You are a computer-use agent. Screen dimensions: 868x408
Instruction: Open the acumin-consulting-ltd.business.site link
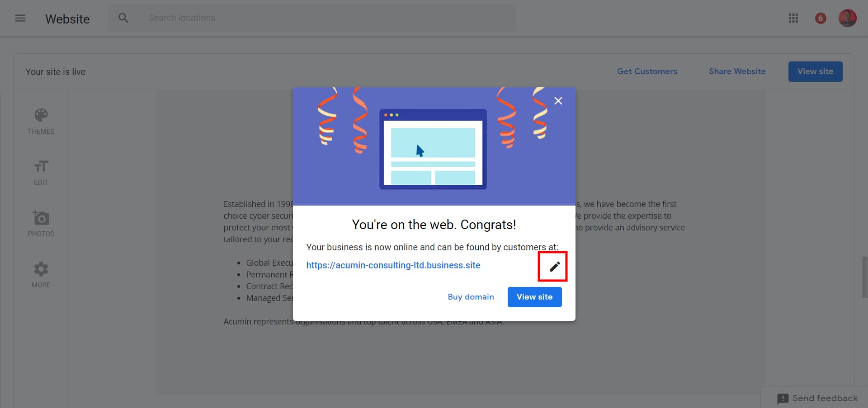tap(393, 265)
